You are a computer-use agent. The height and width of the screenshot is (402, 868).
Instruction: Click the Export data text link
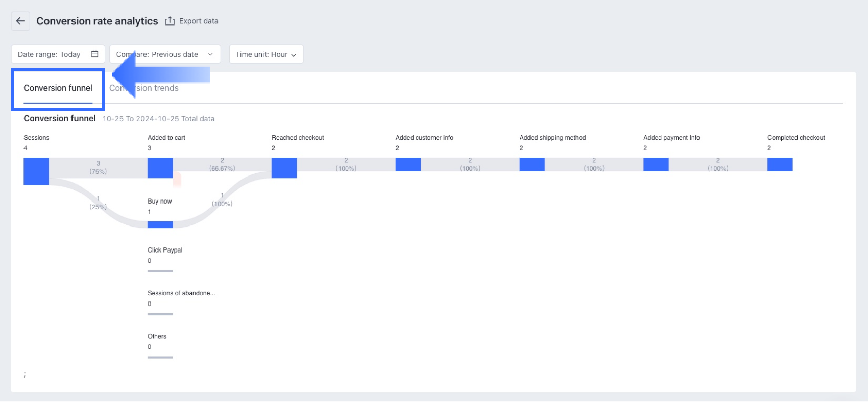199,21
